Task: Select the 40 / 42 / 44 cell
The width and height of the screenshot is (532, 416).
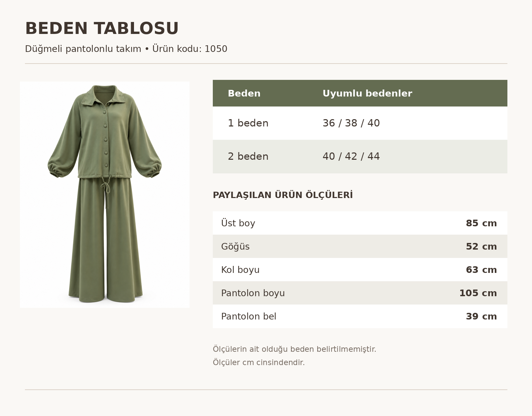Action: 351,156
